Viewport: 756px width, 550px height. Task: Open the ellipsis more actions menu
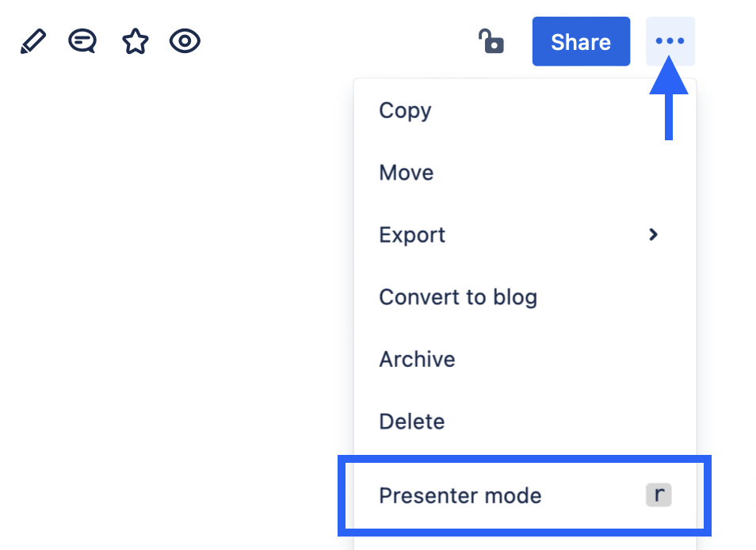670,41
